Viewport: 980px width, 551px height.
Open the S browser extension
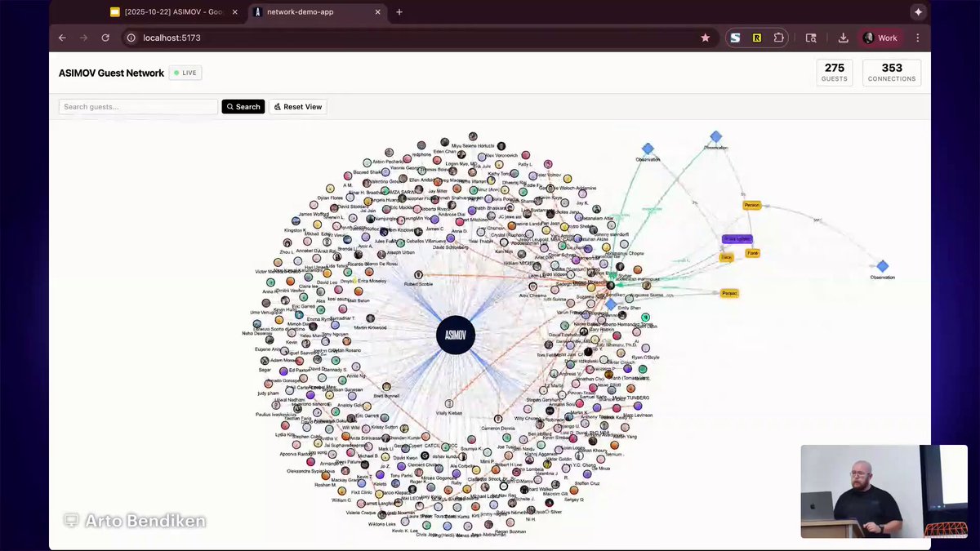point(735,38)
